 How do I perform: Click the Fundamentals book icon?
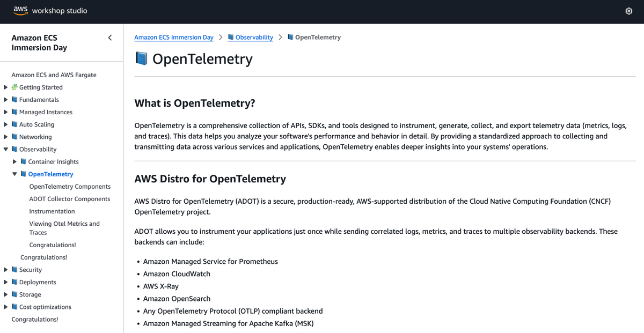[x=14, y=99]
